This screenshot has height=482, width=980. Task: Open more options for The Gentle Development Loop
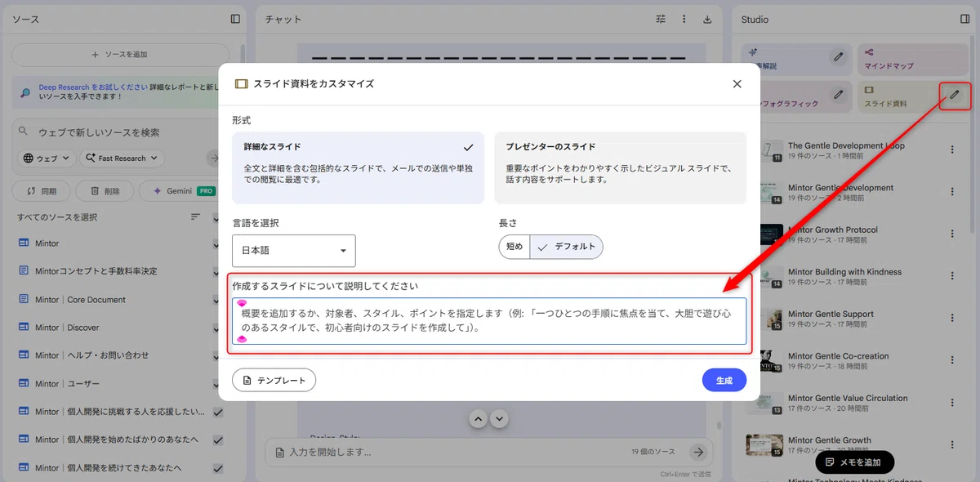952,150
